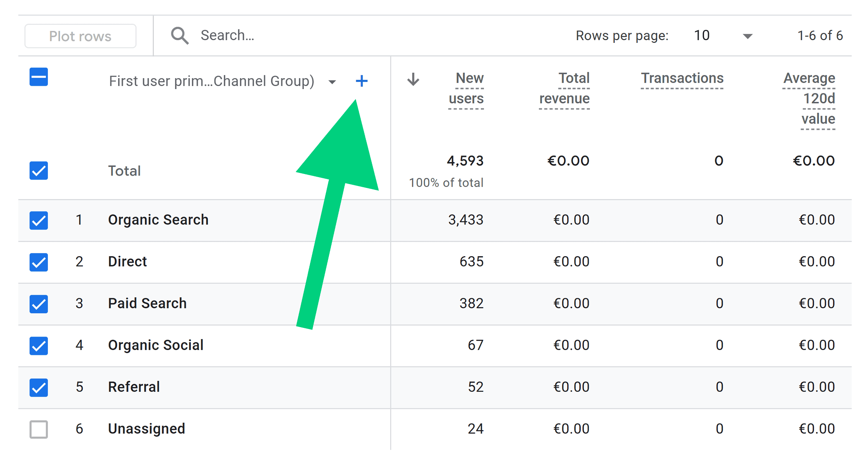Click the Total row label
The width and height of the screenshot is (868, 456).
[x=124, y=171]
